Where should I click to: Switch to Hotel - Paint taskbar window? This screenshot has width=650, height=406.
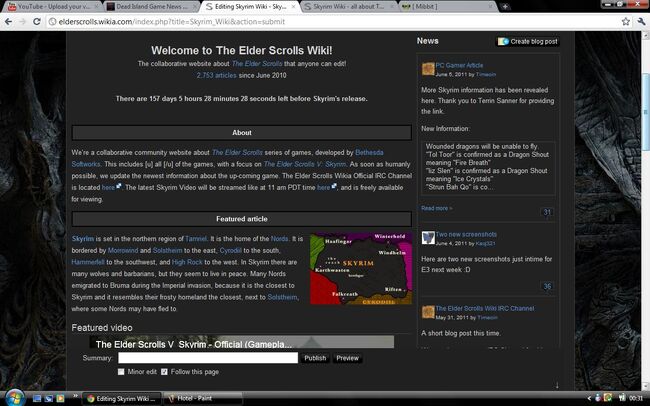(202, 399)
